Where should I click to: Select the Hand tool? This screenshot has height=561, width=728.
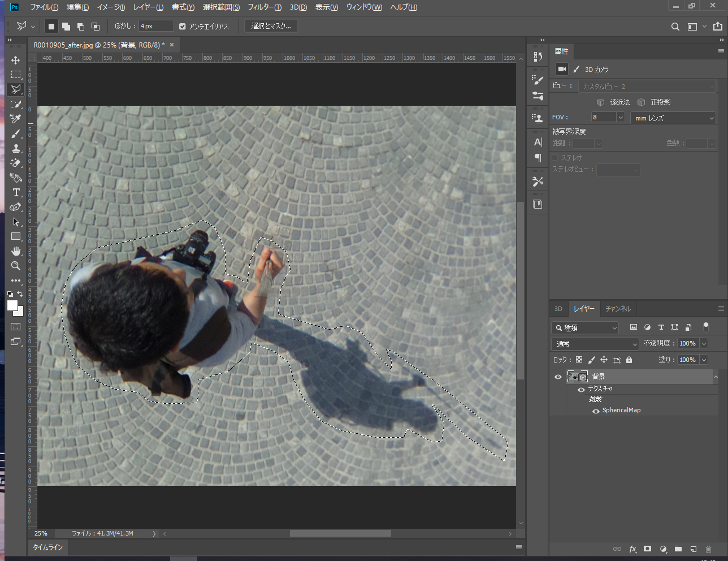(x=16, y=251)
